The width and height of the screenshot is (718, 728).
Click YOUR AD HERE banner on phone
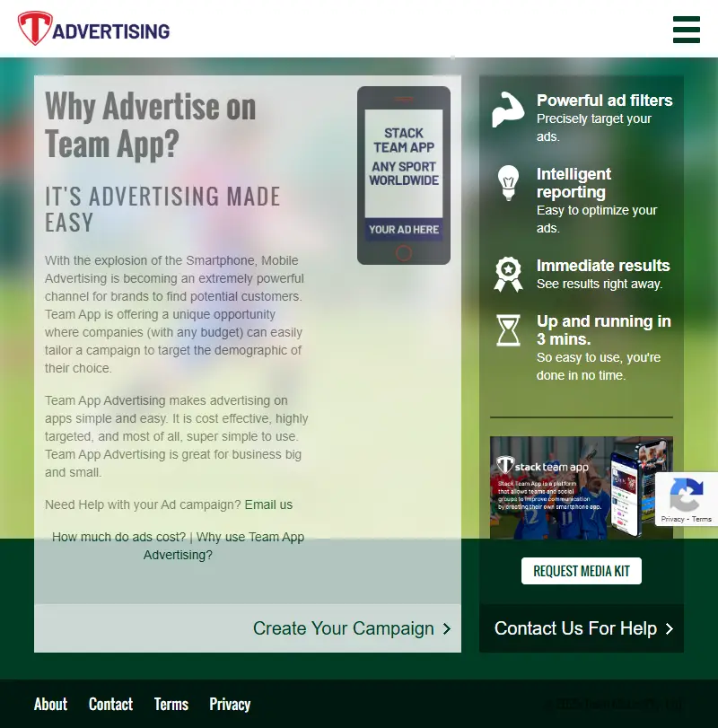[x=403, y=230]
